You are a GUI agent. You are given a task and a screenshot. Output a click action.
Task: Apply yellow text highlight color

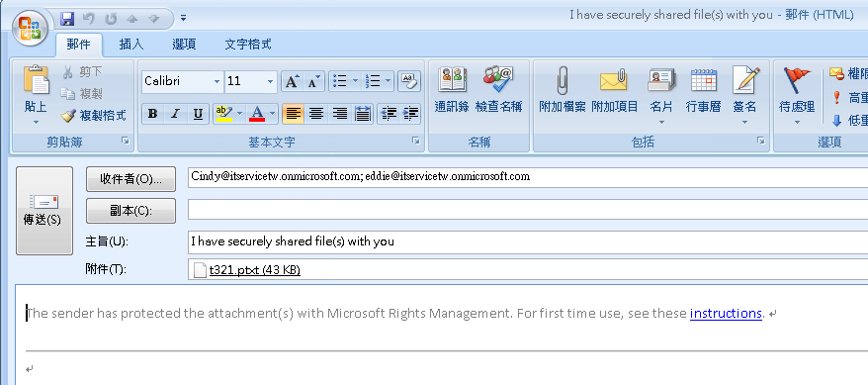coord(223,114)
